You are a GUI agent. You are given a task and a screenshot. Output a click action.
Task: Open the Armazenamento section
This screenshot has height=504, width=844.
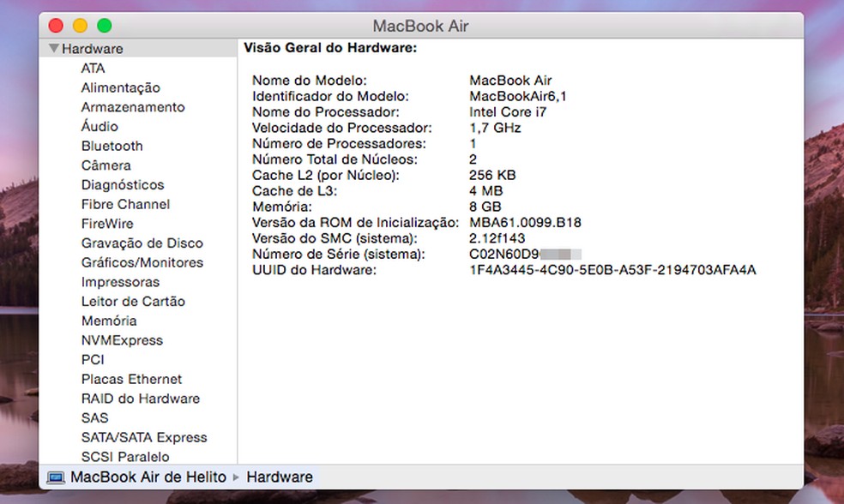coord(133,107)
